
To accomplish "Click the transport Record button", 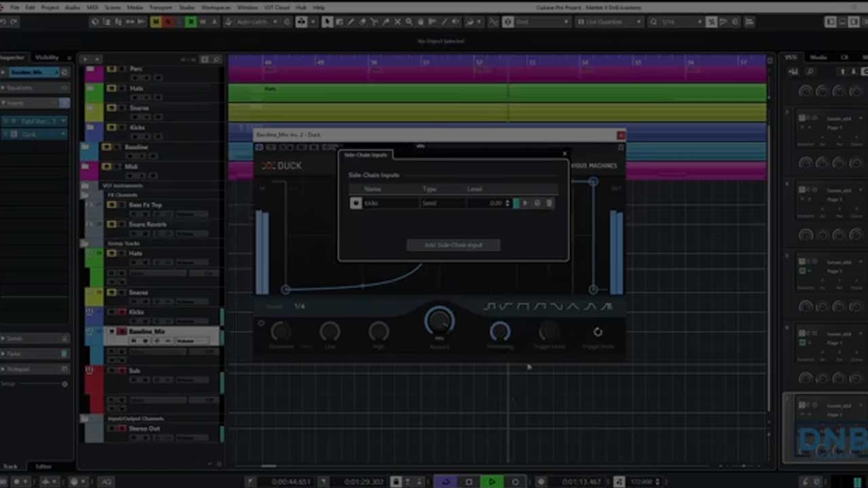I will 515,482.
